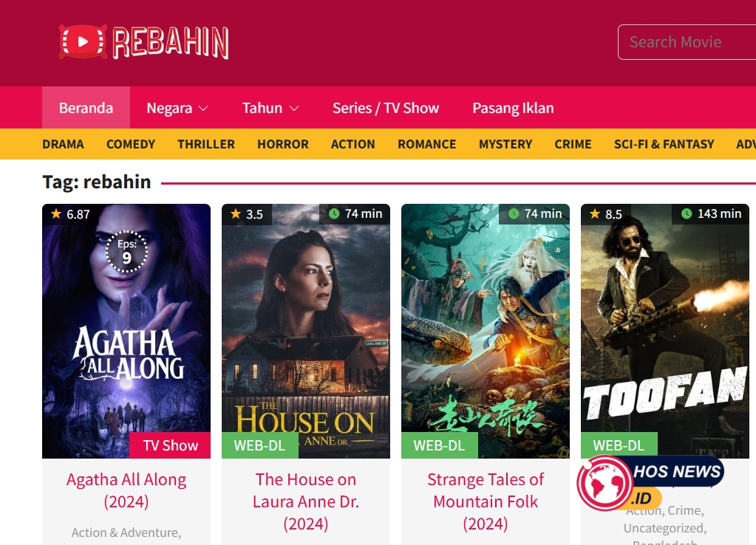This screenshot has width=756, height=545.
Task: Select the SCI-FI & FANTASY genre
Action: pos(664,144)
